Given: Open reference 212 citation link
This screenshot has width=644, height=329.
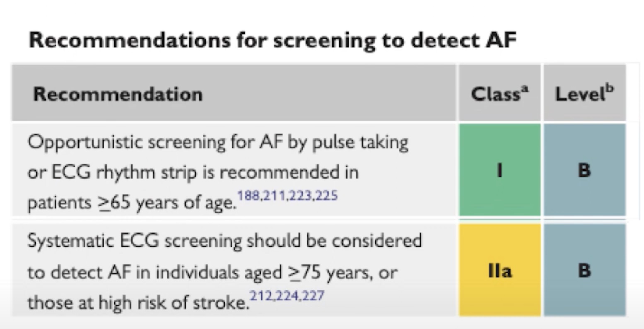Looking at the screenshot, I should [x=261, y=296].
